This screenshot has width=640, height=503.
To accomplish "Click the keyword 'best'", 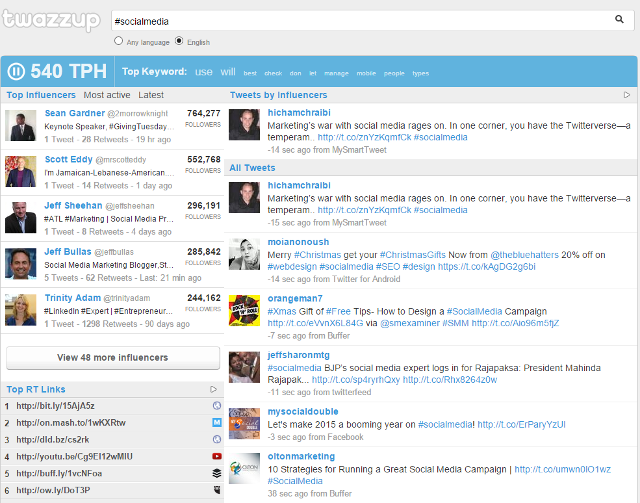I will (x=250, y=73).
